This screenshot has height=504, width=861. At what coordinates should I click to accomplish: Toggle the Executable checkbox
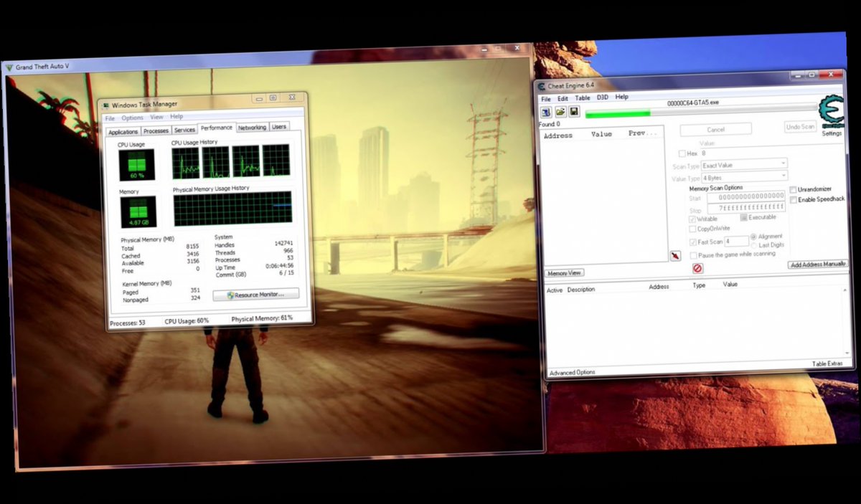pyautogui.click(x=744, y=217)
